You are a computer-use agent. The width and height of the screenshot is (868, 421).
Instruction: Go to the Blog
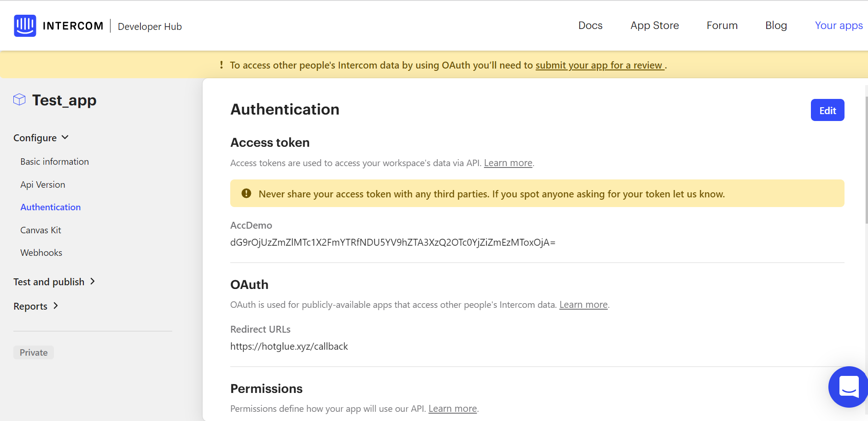[776, 25]
